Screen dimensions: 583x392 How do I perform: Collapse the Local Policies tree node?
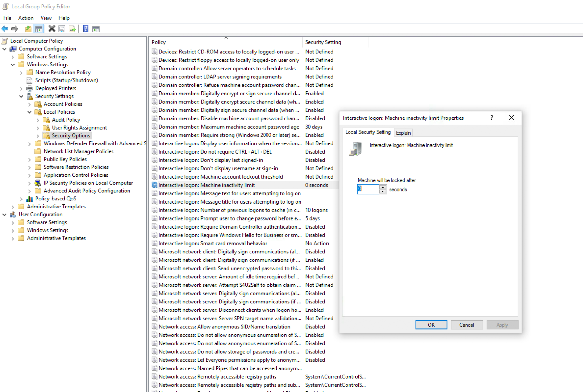coord(29,112)
